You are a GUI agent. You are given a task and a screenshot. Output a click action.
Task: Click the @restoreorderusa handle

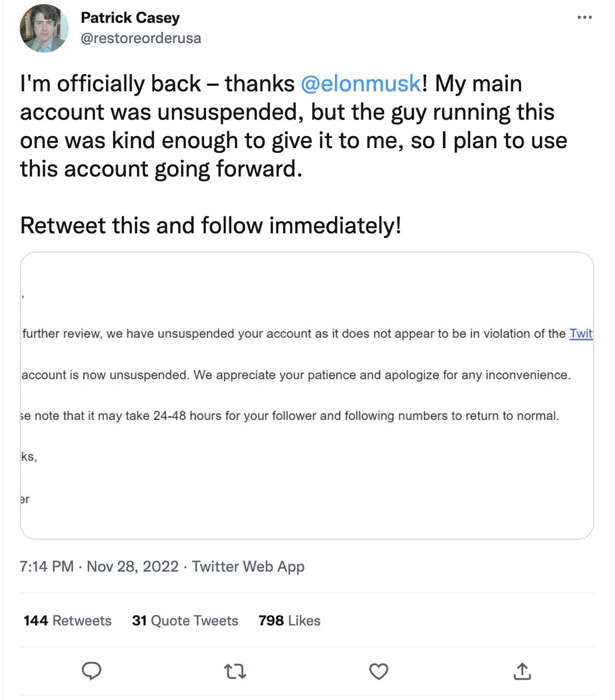[141, 38]
